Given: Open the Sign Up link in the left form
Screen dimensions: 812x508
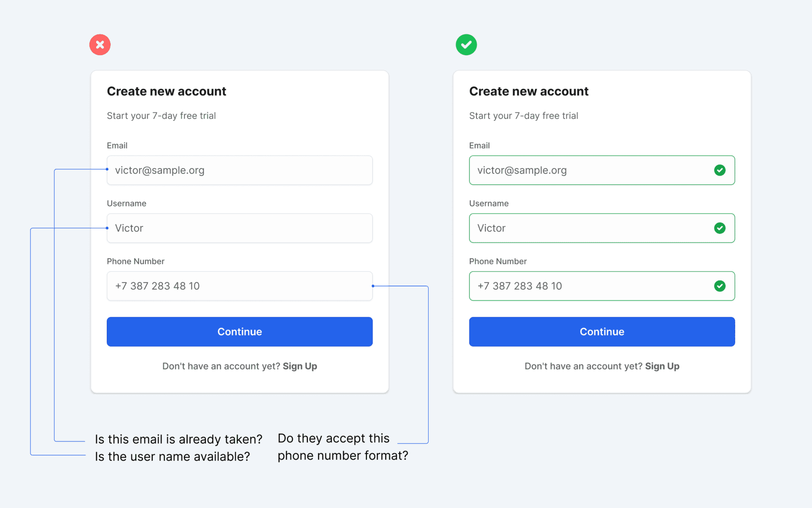Looking at the screenshot, I should (300, 366).
